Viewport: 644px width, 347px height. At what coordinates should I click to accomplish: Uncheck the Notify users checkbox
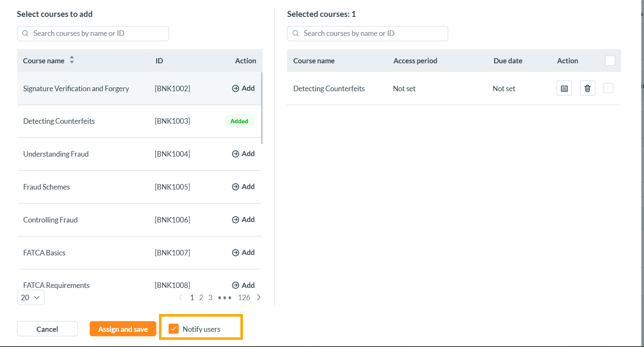point(174,328)
